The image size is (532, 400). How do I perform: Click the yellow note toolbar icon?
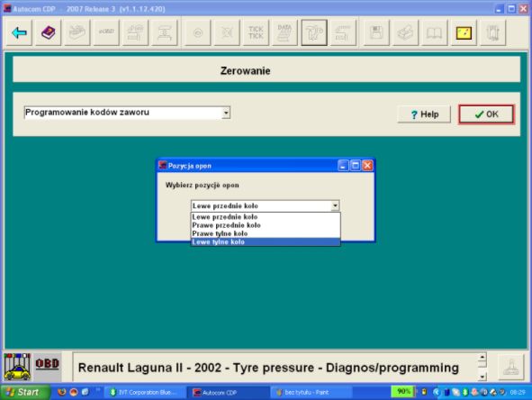[x=464, y=33]
